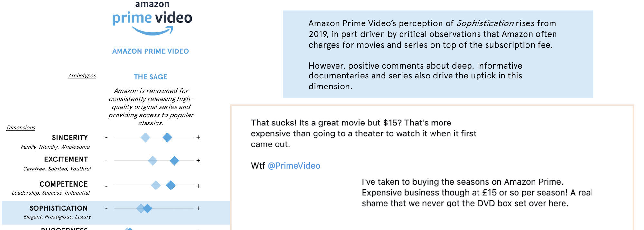644x230 pixels.
Task: Click the minus sign on Competence scale
Action: (x=106, y=186)
